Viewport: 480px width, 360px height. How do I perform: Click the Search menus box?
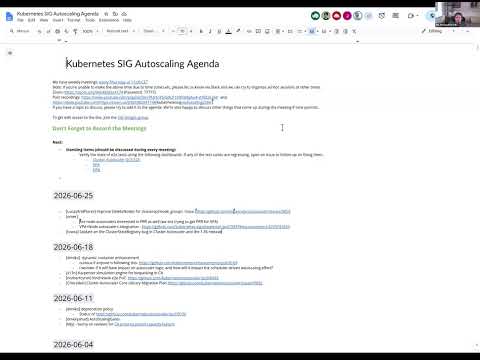pos(20,31)
